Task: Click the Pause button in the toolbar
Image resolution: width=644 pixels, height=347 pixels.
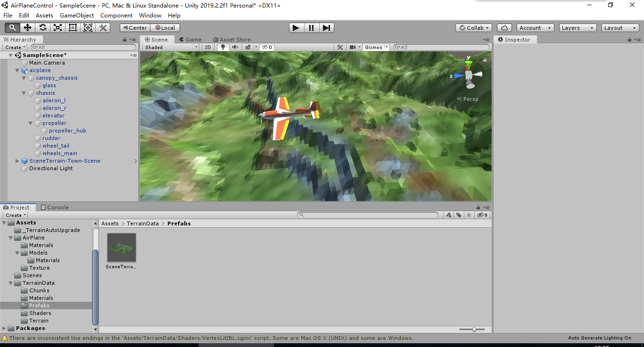Action: coord(312,28)
